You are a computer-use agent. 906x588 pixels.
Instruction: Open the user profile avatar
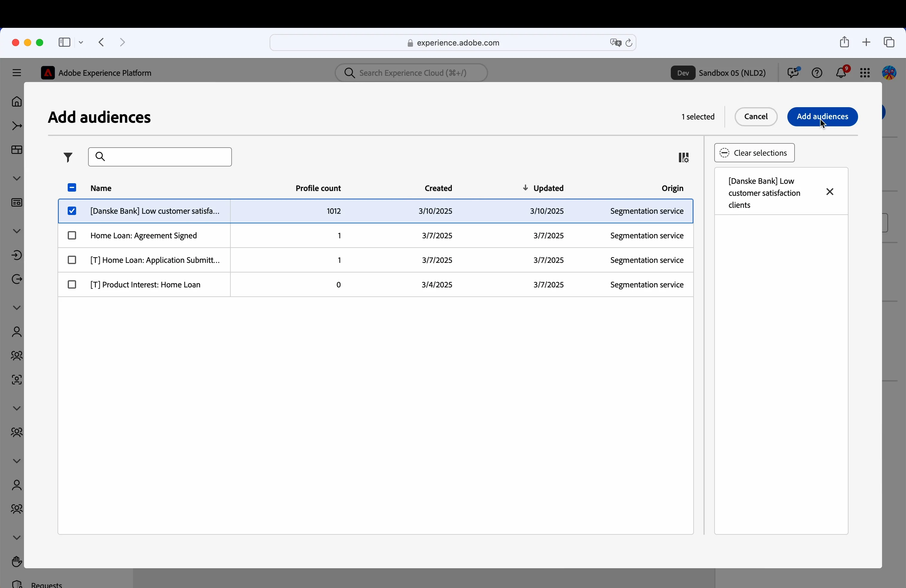[x=889, y=73]
